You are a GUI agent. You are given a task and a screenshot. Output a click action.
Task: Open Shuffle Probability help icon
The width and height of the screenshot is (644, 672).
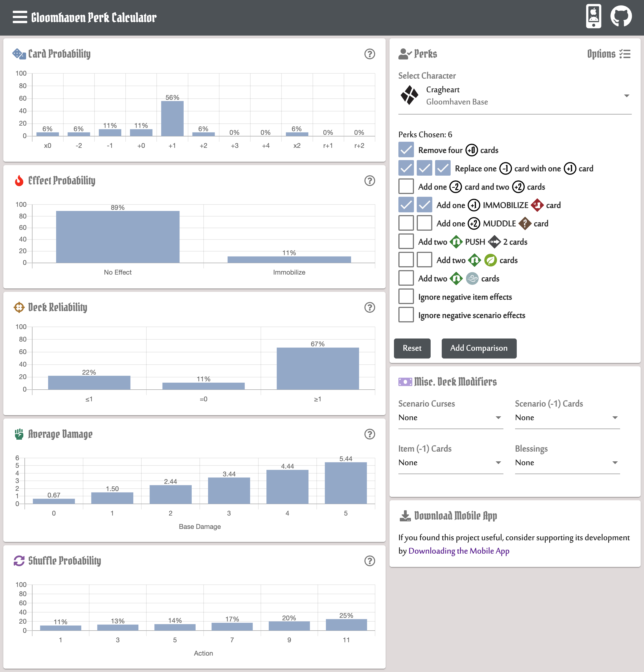point(369,561)
